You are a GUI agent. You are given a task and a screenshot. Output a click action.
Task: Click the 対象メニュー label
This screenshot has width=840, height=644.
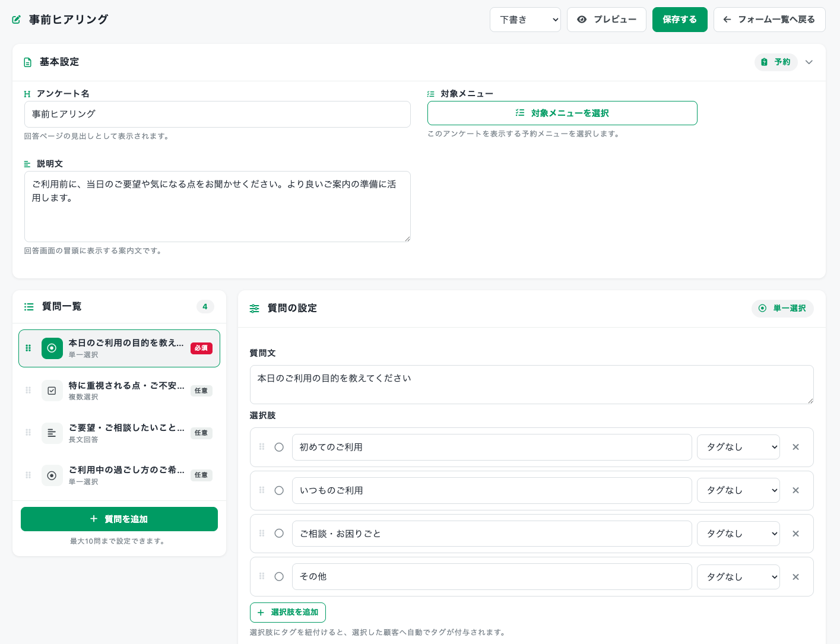click(x=467, y=94)
